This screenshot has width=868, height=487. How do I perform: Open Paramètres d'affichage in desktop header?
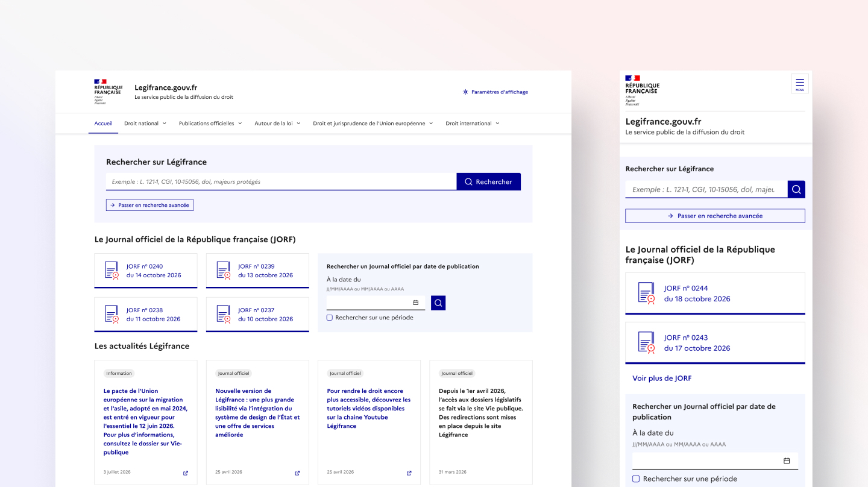click(495, 92)
